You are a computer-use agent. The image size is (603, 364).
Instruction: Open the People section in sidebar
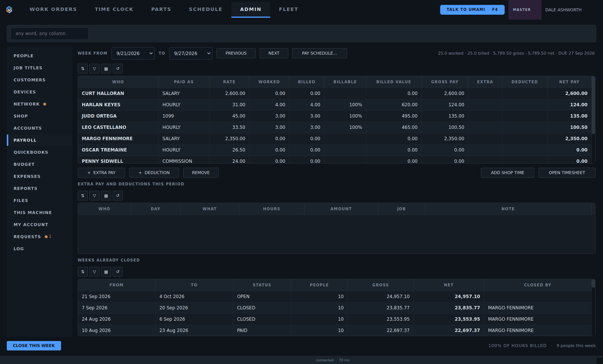click(40, 56)
